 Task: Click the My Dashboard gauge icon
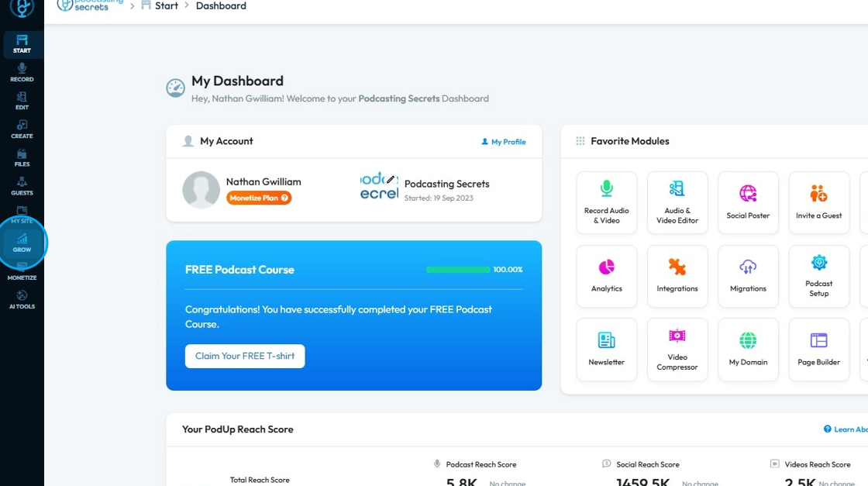click(x=175, y=88)
